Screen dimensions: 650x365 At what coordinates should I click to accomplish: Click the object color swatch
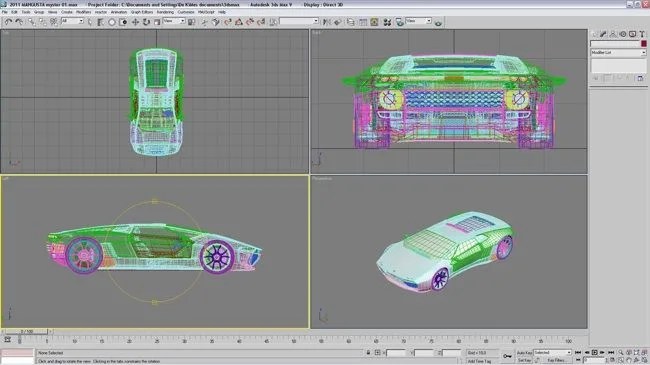(643, 44)
